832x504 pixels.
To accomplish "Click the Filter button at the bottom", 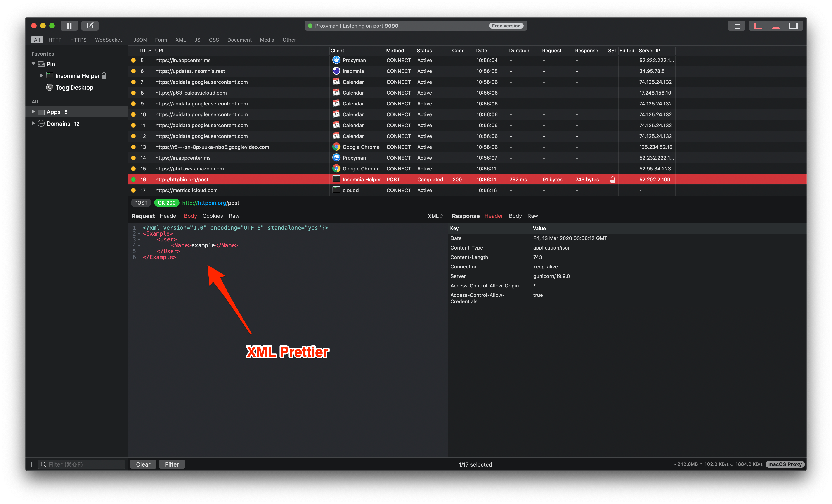I will pos(172,464).
